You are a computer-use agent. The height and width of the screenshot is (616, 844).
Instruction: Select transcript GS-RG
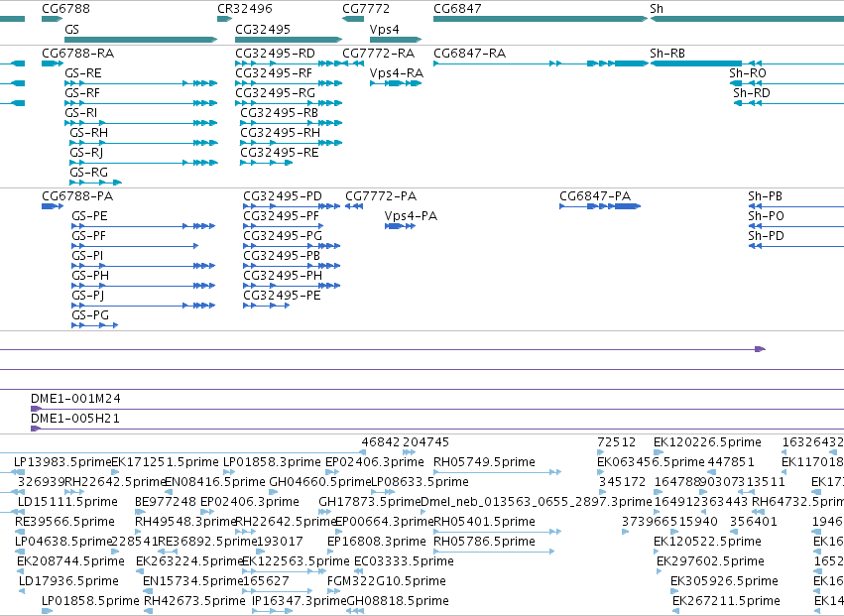[89, 173]
